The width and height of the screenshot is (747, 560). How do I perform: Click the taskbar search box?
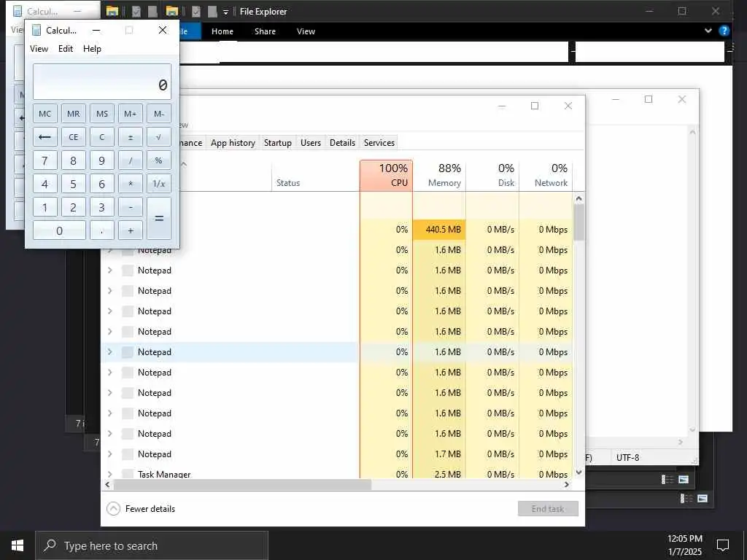(152, 545)
